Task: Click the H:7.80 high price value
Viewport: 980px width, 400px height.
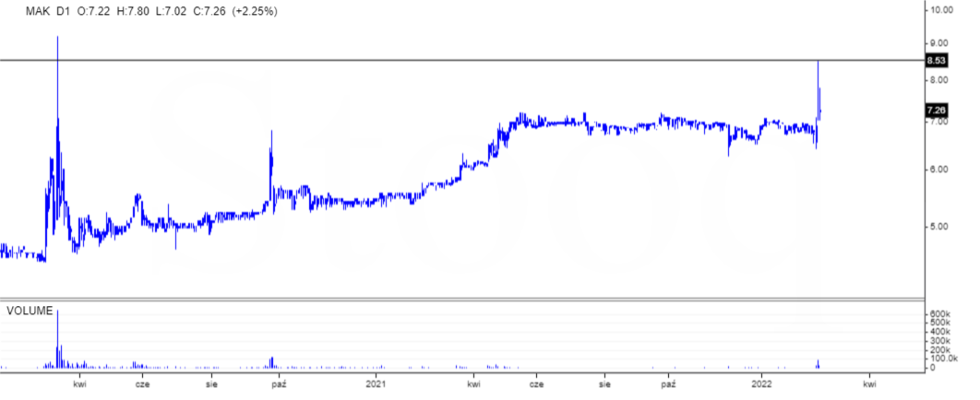Action: (133, 11)
